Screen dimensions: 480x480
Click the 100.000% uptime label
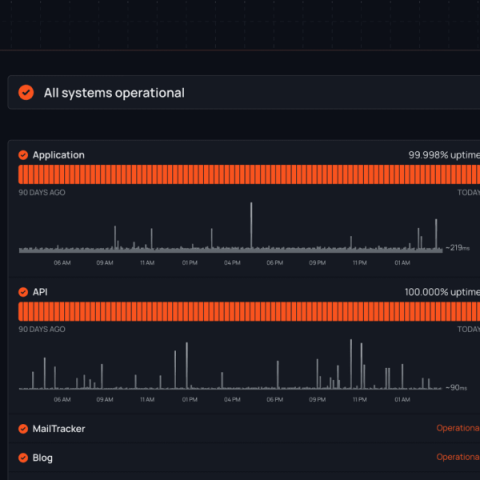click(442, 292)
